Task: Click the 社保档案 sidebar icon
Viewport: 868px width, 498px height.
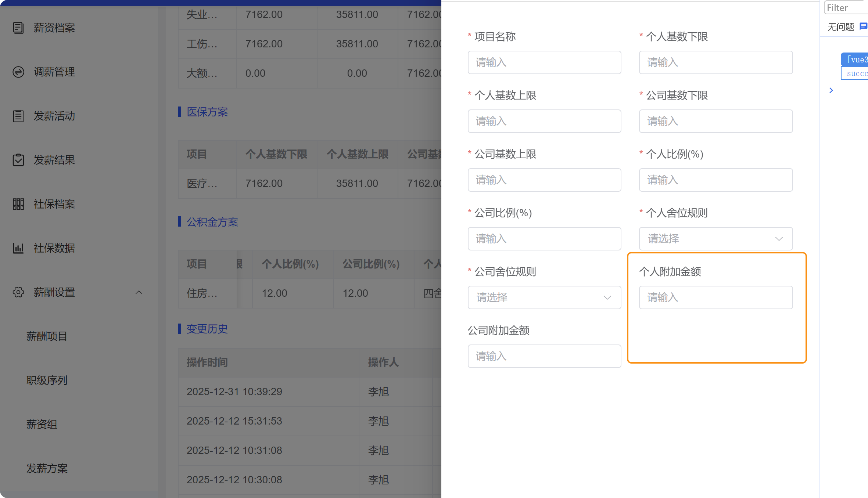Action: pyautogui.click(x=18, y=204)
